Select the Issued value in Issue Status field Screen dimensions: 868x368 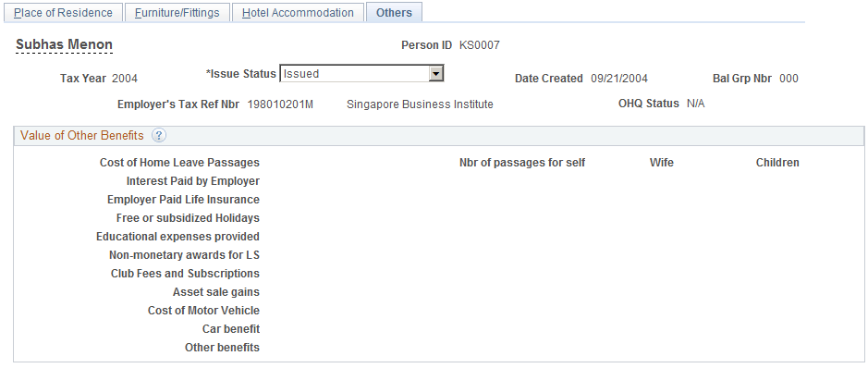pyautogui.click(x=355, y=74)
